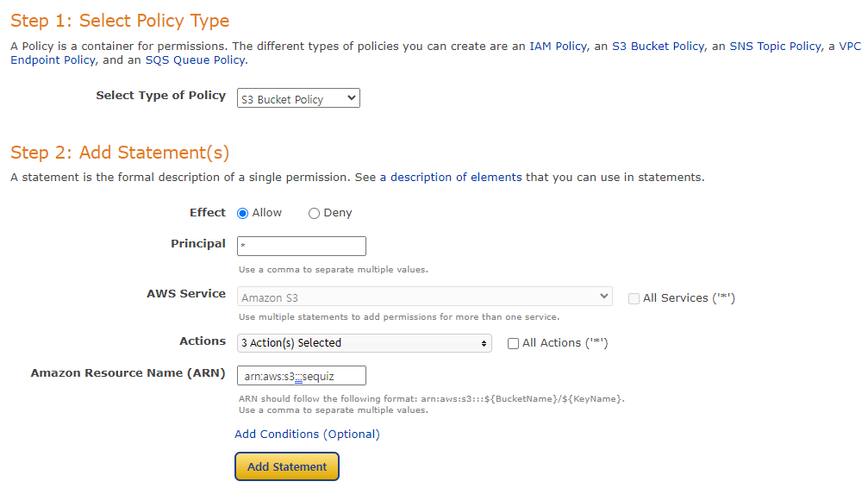Choose the Deny effect radio button
The width and height of the screenshot is (868, 494).
click(314, 213)
